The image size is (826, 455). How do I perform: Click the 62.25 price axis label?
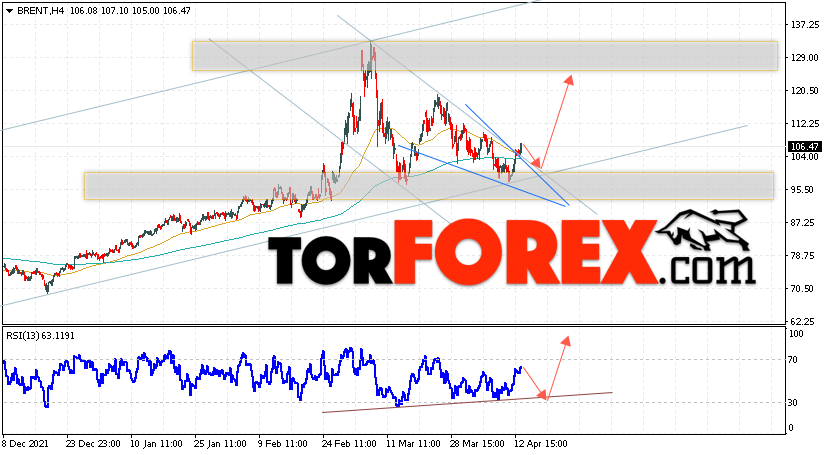pos(804,321)
